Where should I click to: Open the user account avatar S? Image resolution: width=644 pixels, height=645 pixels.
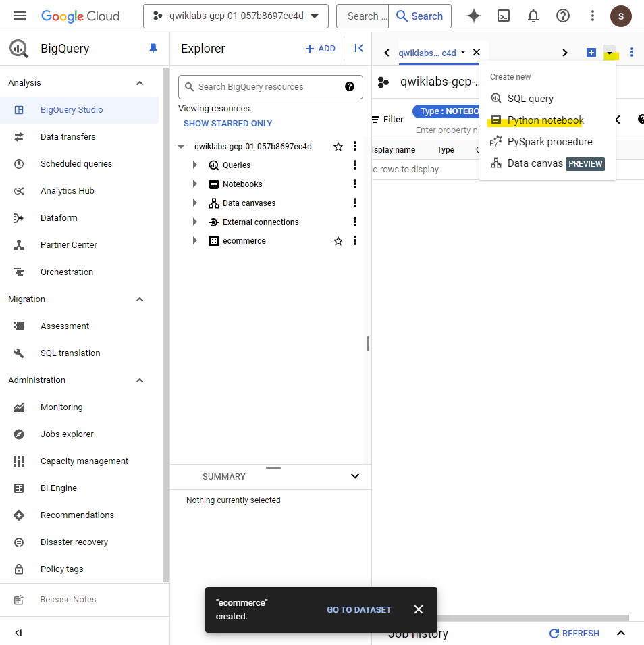[x=620, y=16]
